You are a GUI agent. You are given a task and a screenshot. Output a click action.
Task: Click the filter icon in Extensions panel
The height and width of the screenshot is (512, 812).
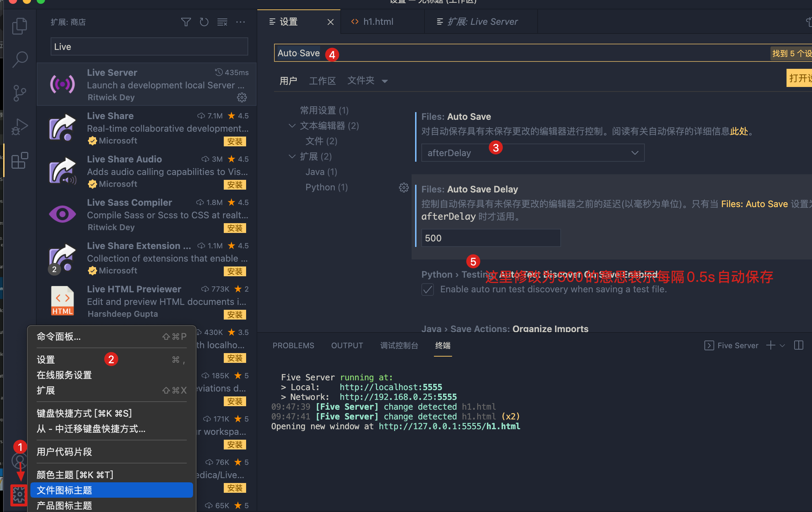click(x=186, y=22)
